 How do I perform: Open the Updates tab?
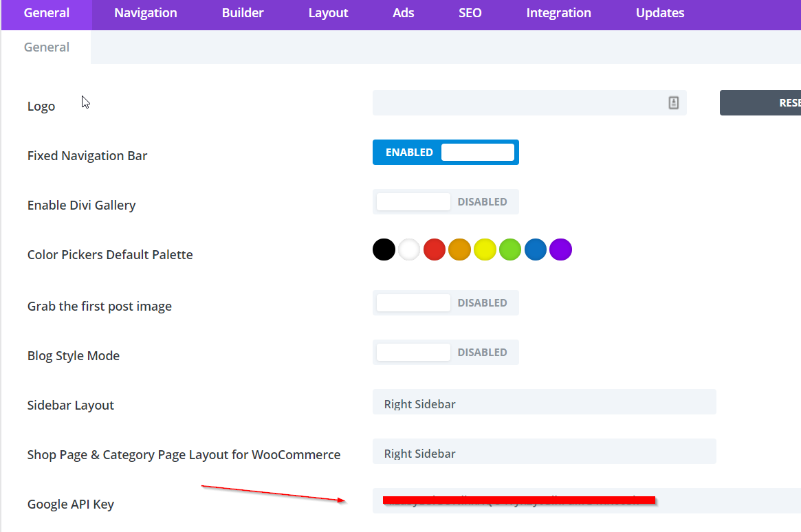pos(660,13)
